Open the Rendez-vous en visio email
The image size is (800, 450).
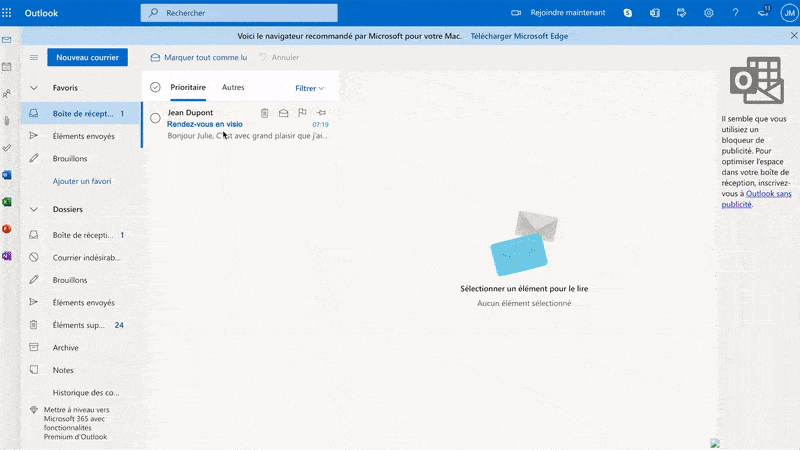pyautogui.click(x=240, y=124)
